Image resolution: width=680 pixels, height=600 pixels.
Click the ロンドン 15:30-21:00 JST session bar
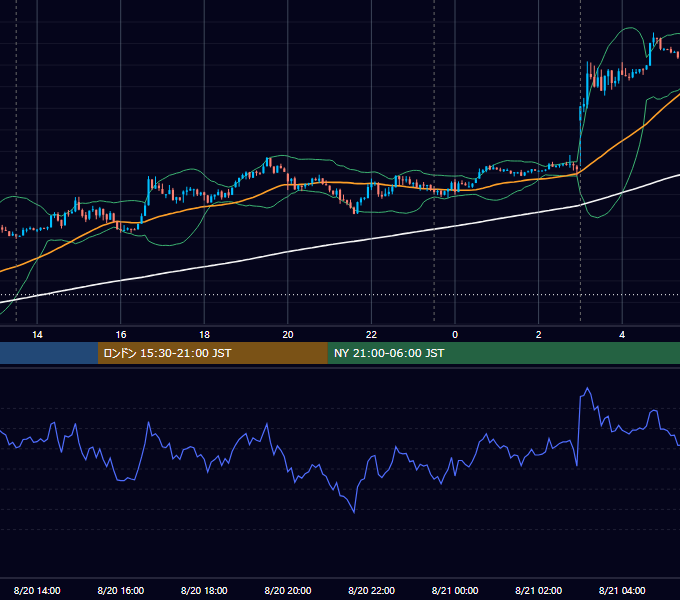(212, 353)
